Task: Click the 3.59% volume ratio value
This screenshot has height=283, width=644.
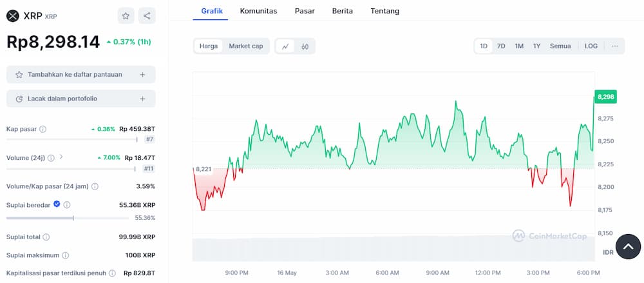Action: pos(146,186)
